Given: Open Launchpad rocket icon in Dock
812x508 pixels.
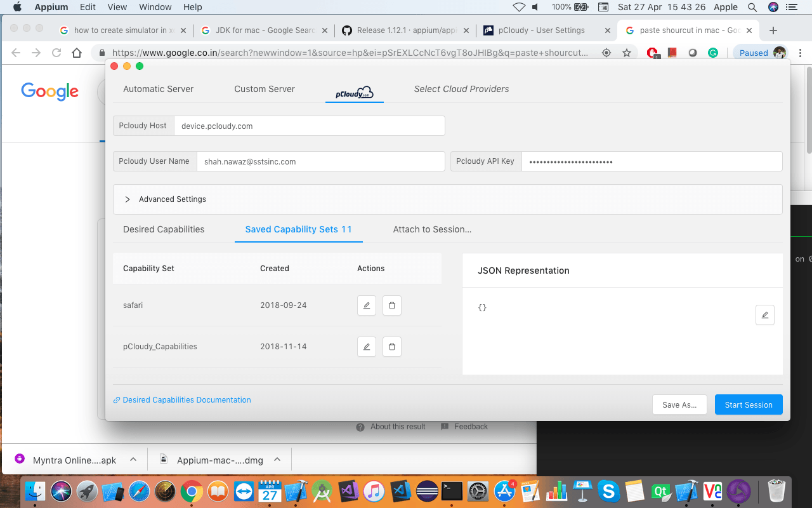Looking at the screenshot, I should (88, 491).
